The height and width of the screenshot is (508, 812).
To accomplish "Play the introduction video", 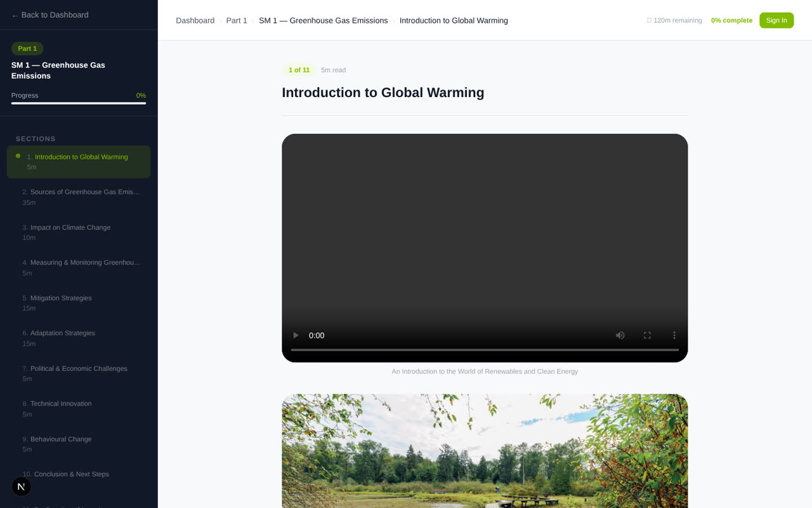I will [296, 335].
